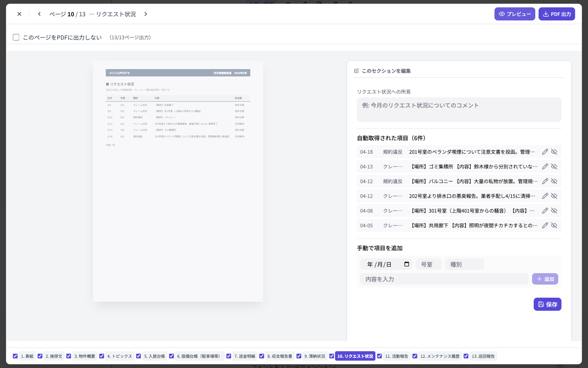Switch to the 1. 表紙 tab
The height and width of the screenshot is (368, 588).
coord(27,356)
